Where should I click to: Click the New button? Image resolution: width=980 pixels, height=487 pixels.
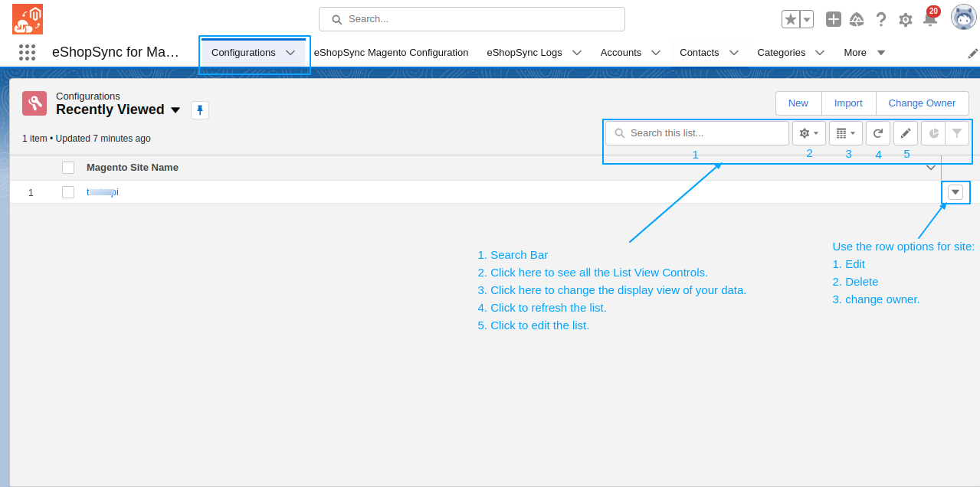(x=798, y=103)
